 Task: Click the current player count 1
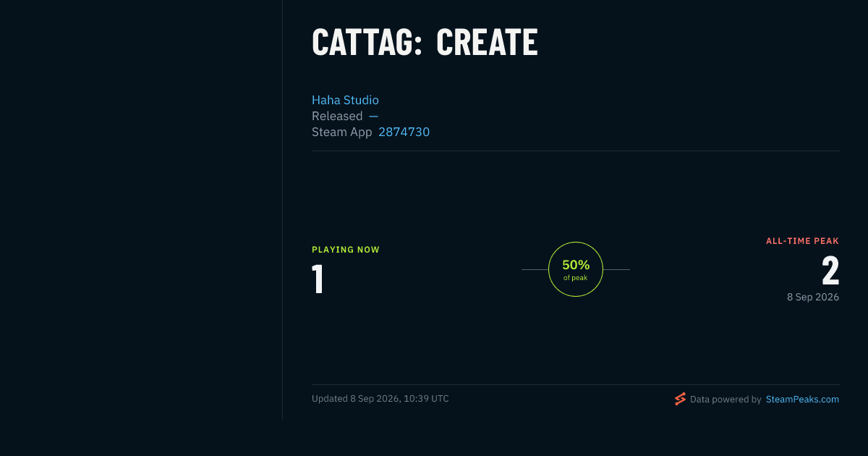coord(318,279)
